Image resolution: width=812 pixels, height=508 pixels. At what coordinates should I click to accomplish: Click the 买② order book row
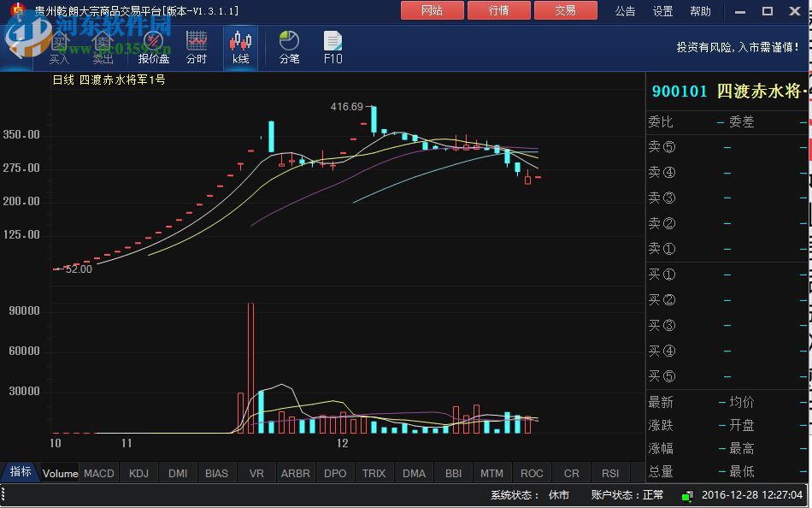pyautogui.click(x=727, y=299)
